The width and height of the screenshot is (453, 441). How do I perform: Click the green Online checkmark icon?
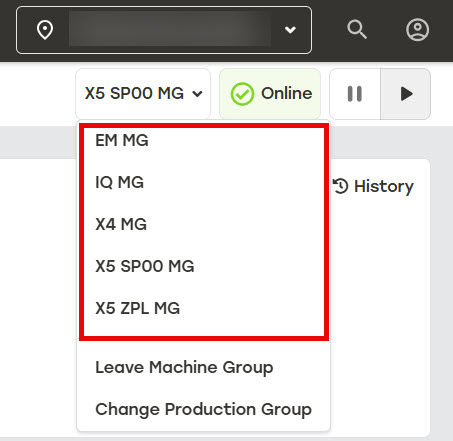pos(242,94)
